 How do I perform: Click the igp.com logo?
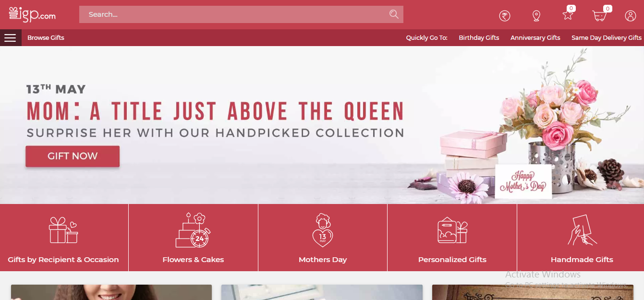click(x=32, y=14)
